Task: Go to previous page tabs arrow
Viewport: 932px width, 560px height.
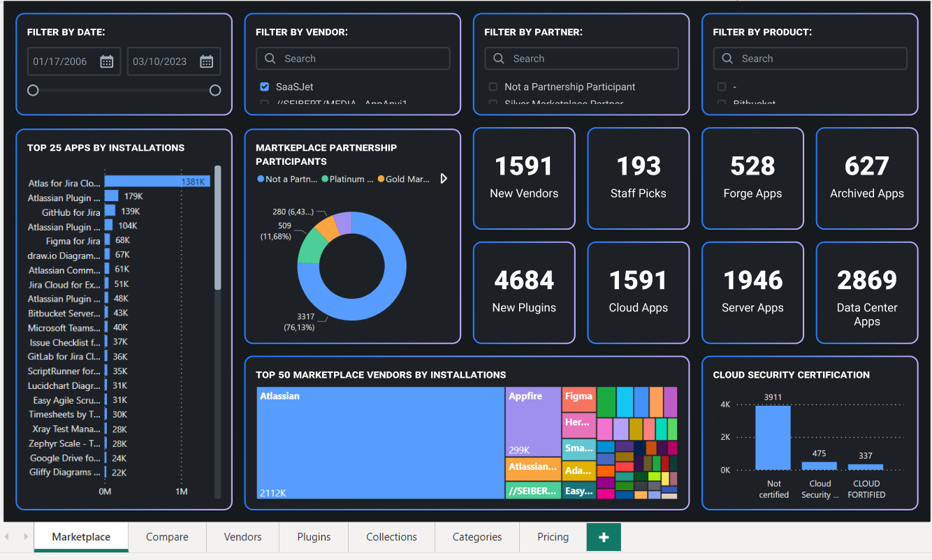Action: point(7,537)
